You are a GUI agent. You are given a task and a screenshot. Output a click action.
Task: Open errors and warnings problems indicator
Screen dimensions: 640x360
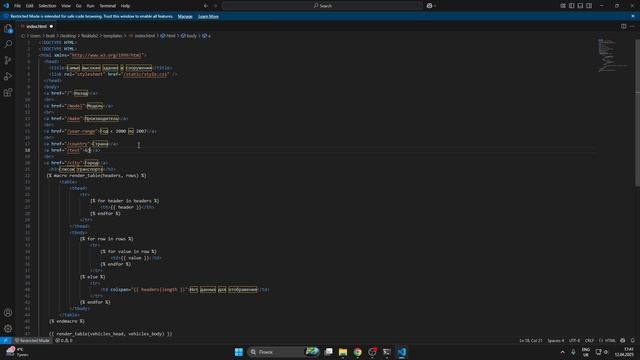64,340
